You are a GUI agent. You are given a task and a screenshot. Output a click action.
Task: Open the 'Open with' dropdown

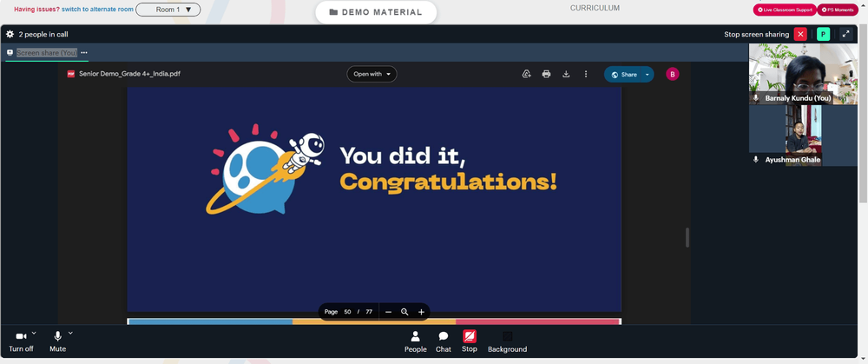(x=372, y=74)
